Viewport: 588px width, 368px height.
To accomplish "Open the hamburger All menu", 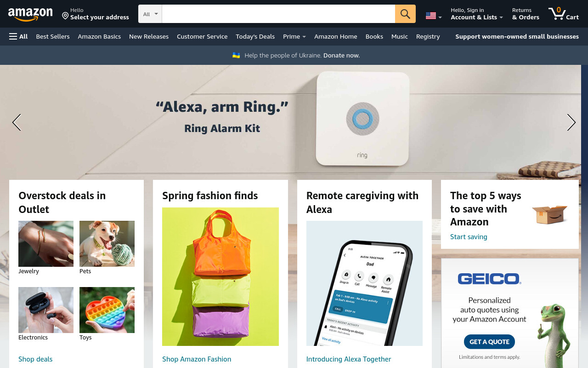I will click(18, 36).
